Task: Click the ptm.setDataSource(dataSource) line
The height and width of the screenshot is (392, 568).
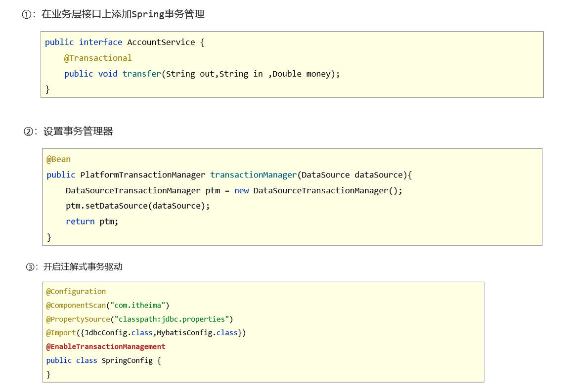Action: [x=138, y=206]
